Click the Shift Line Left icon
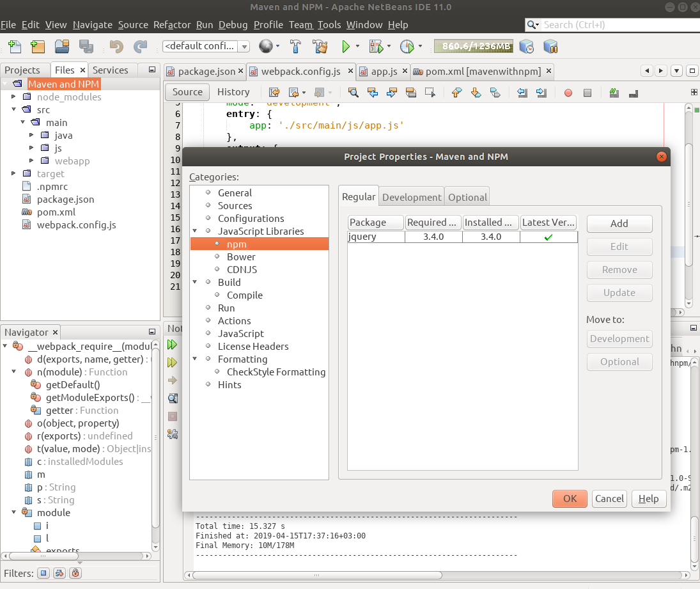This screenshot has height=589, width=700. 522,93
